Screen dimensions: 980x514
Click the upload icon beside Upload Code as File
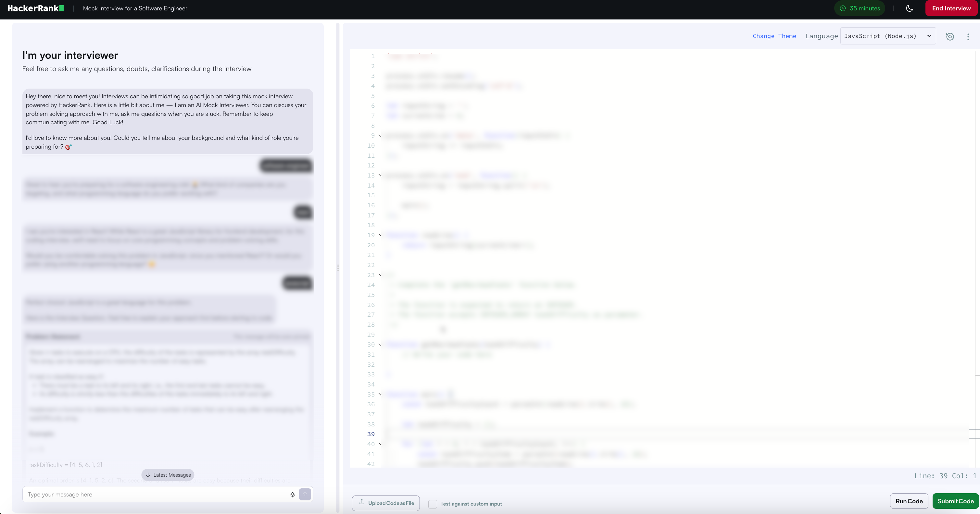(x=362, y=503)
